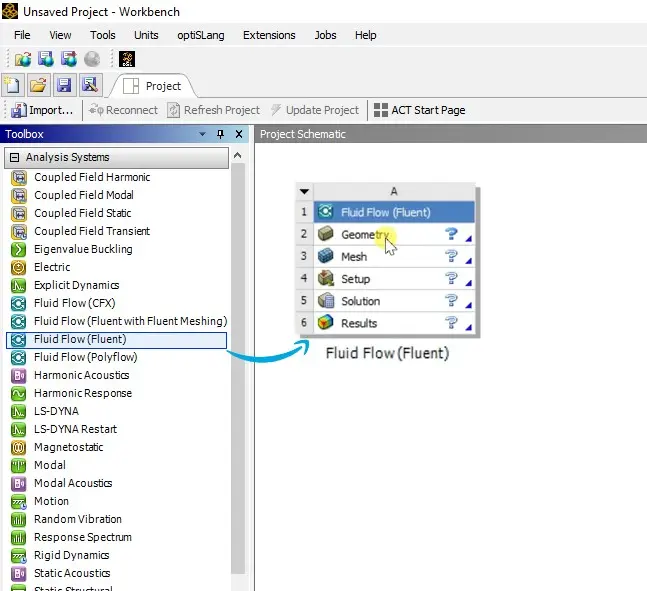The height and width of the screenshot is (591, 647).
Task: Open the ACT Start Page
Action: pos(419,110)
